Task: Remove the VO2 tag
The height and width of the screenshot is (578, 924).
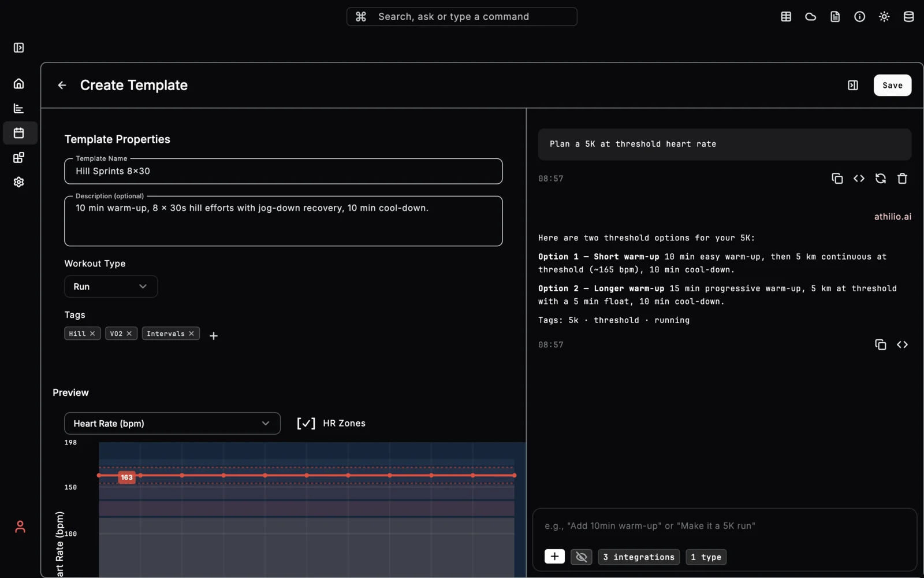Action: pyautogui.click(x=129, y=334)
